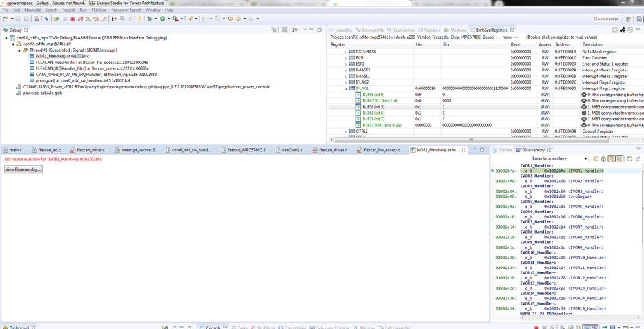This screenshot has width=644, height=329.
Task: Select the BUF0I (bit 0) register row
Action: tap(486, 95)
